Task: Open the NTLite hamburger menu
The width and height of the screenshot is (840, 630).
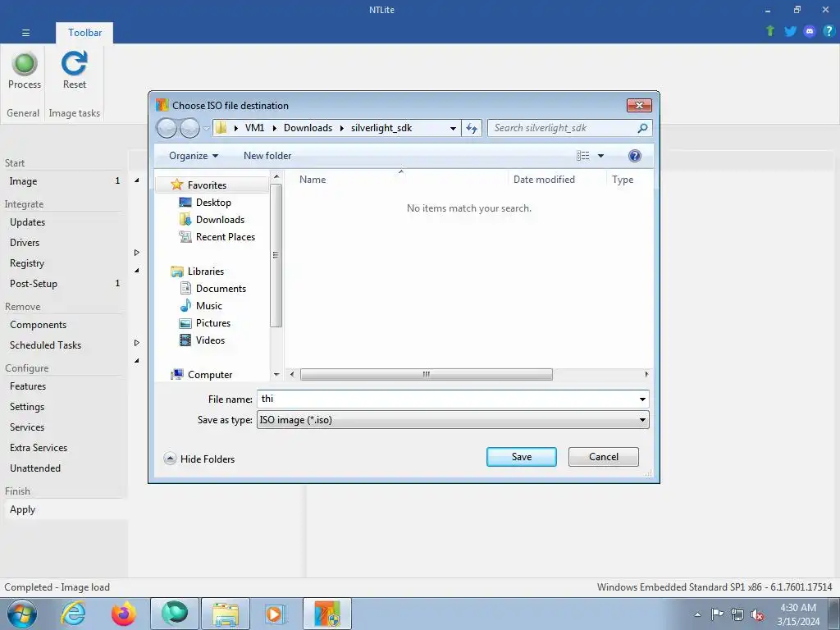Action: [25, 33]
